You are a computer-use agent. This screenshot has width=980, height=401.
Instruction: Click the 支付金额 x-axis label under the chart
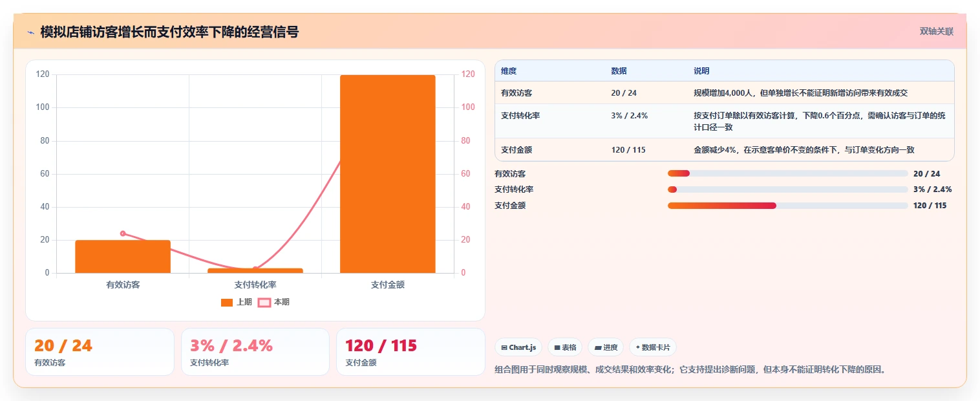pyautogui.click(x=388, y=285)
